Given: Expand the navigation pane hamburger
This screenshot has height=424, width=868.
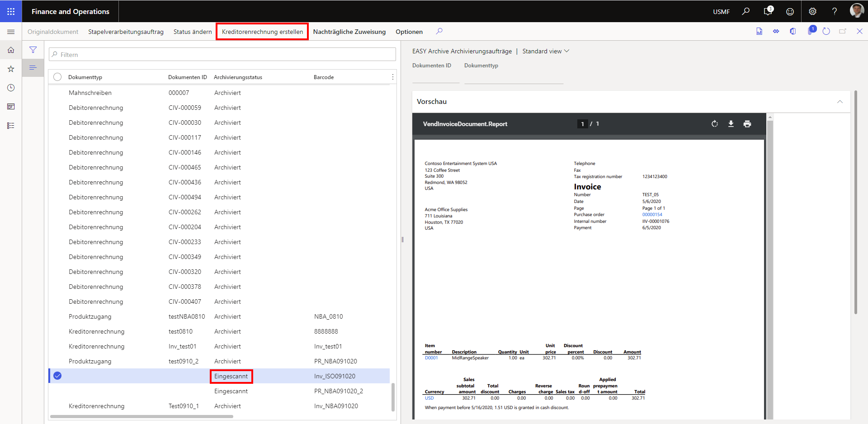Looking at the screenshot, I should pos(11,32).
